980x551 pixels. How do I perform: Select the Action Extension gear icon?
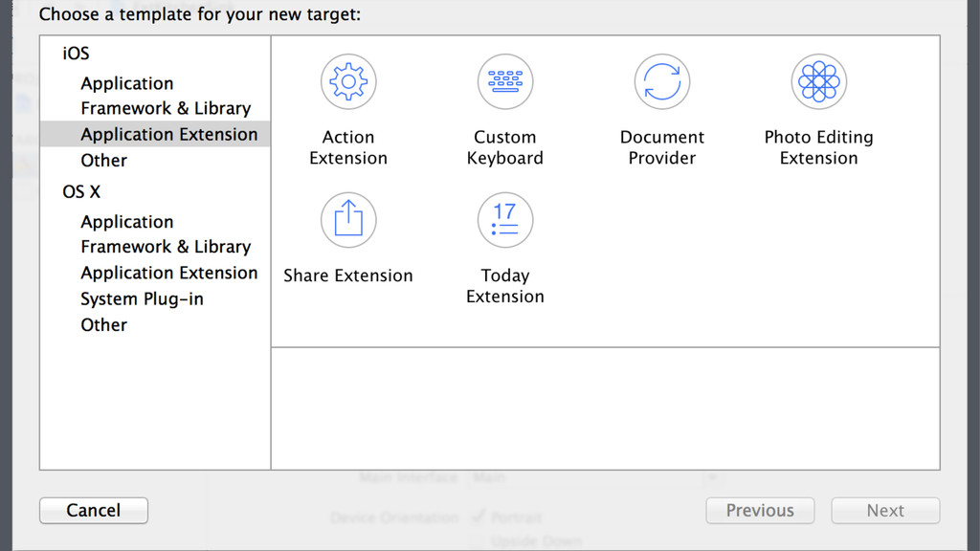(x=348, y=82)
